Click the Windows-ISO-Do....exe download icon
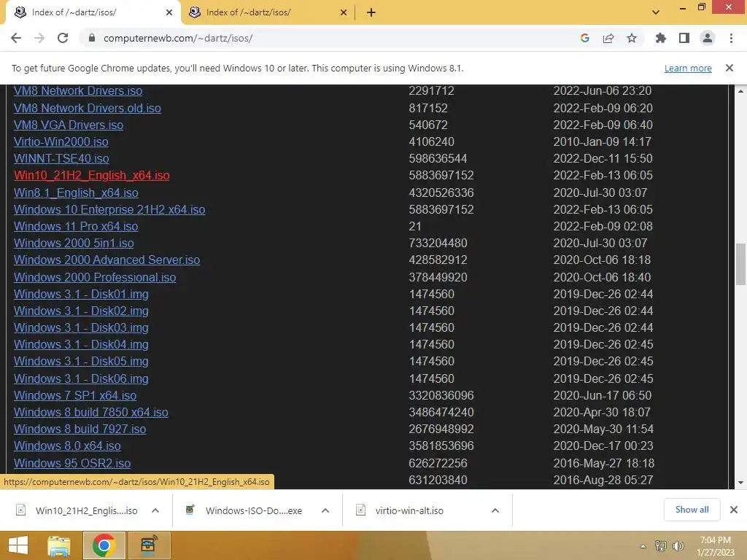The image size is (747, 560). pyautogui.click(x=190, y=510)
